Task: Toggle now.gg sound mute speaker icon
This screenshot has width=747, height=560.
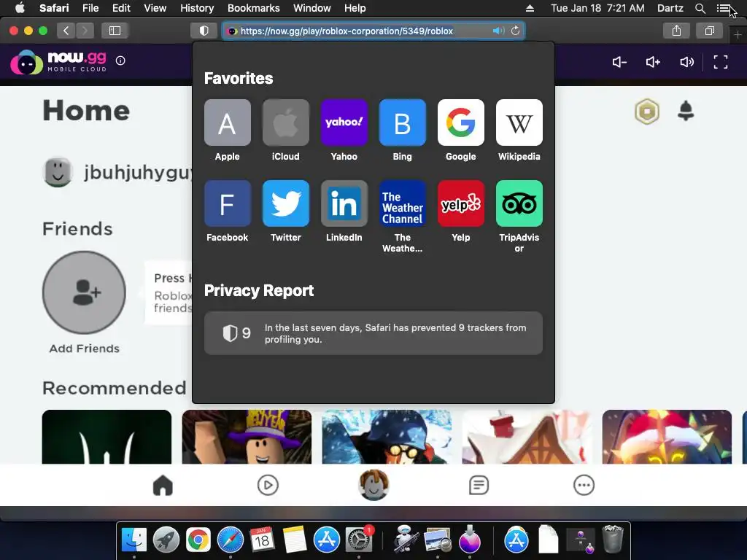Action: point(686,62)
